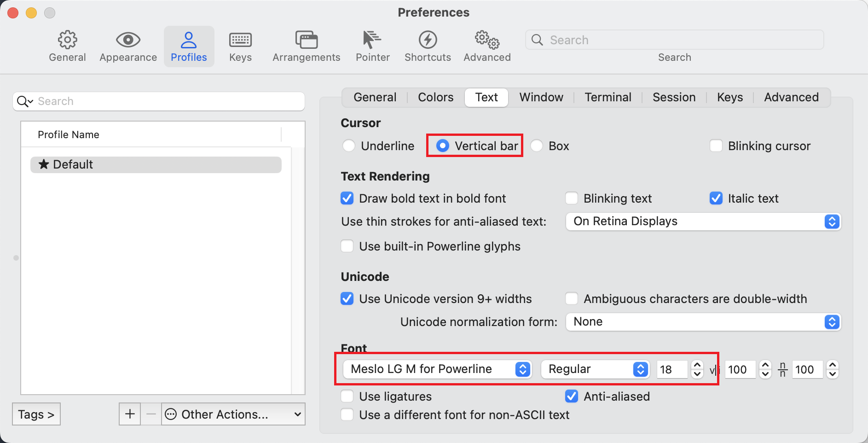868x443 pixels.
Task: Open the Arrangements windows icon
Action: click(307, 40)
